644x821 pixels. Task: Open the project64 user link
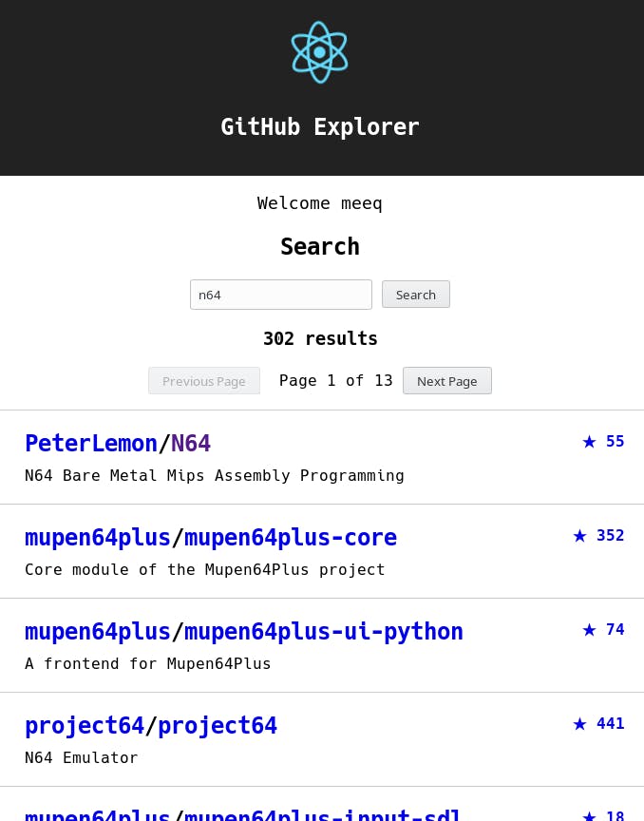[85, 725]
